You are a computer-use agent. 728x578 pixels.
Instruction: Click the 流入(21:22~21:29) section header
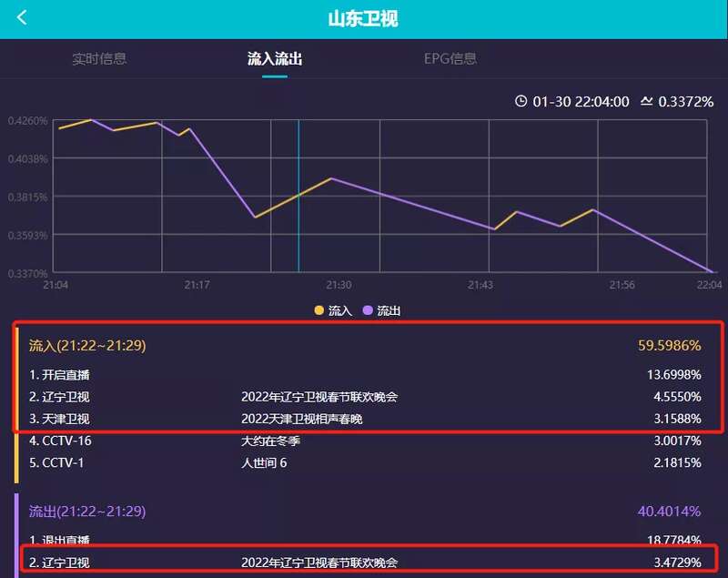(x=87, y=345)
